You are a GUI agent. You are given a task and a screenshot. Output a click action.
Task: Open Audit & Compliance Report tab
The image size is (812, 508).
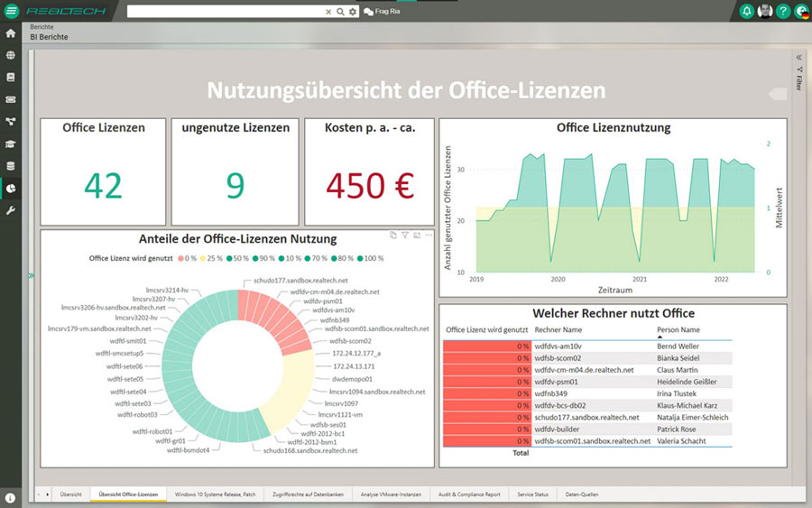click(x=469, y=494)
